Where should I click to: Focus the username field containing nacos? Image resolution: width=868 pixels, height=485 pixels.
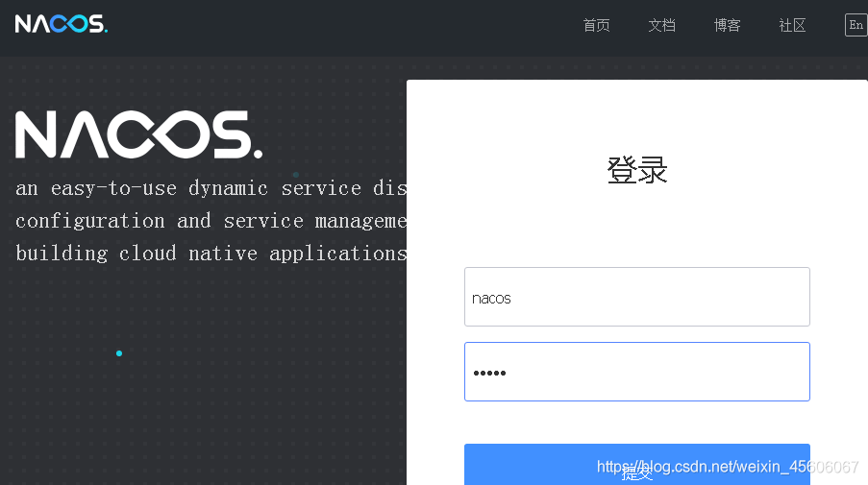point(637,297)
